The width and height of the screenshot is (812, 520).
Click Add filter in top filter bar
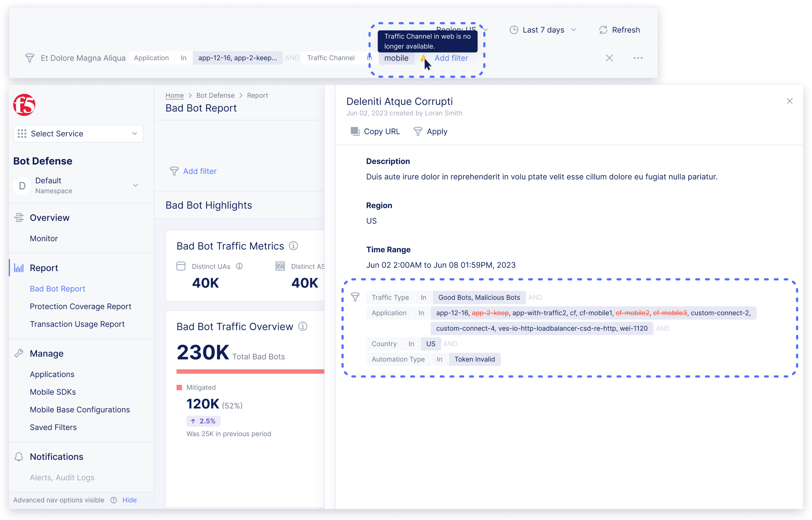[451, 58]
